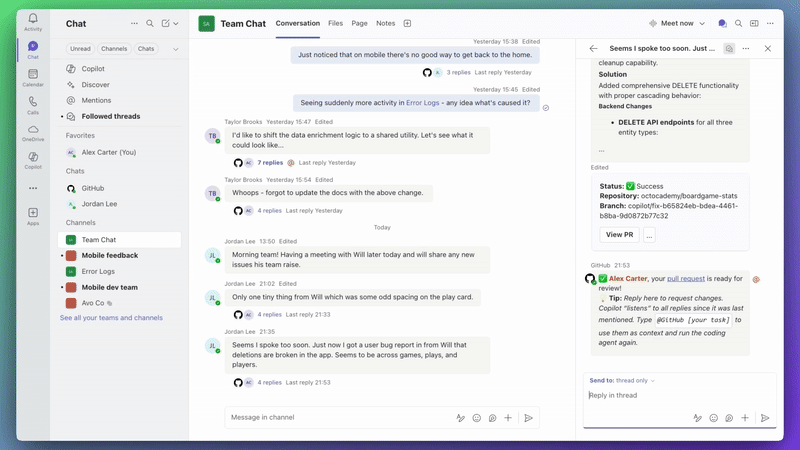This screenshot has height=450, width=800.
Task: Open the threads chat bubble icon in header
Action: click(722, 23)
